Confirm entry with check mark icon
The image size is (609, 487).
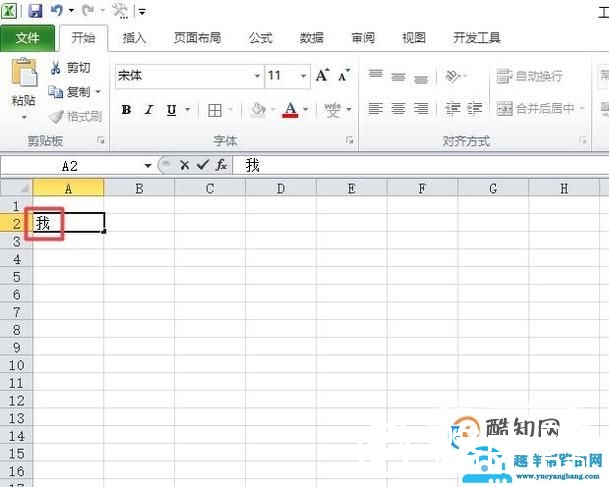pos(203,165)
